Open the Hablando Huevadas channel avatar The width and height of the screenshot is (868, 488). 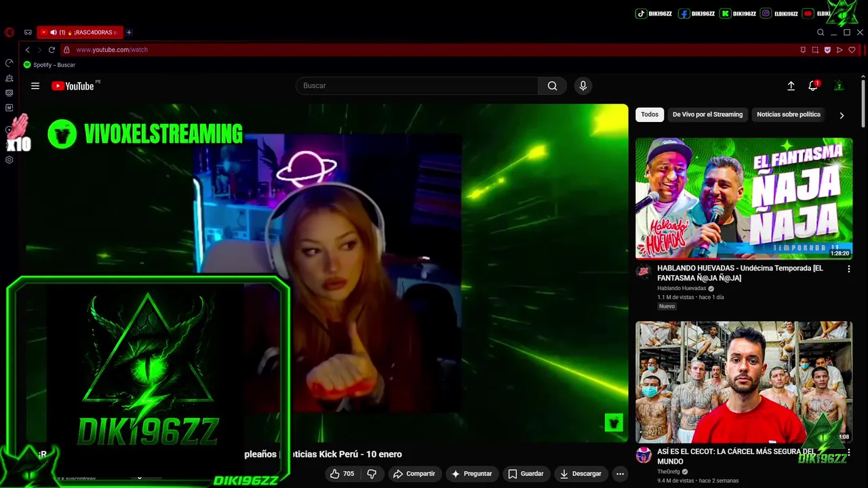644,272
